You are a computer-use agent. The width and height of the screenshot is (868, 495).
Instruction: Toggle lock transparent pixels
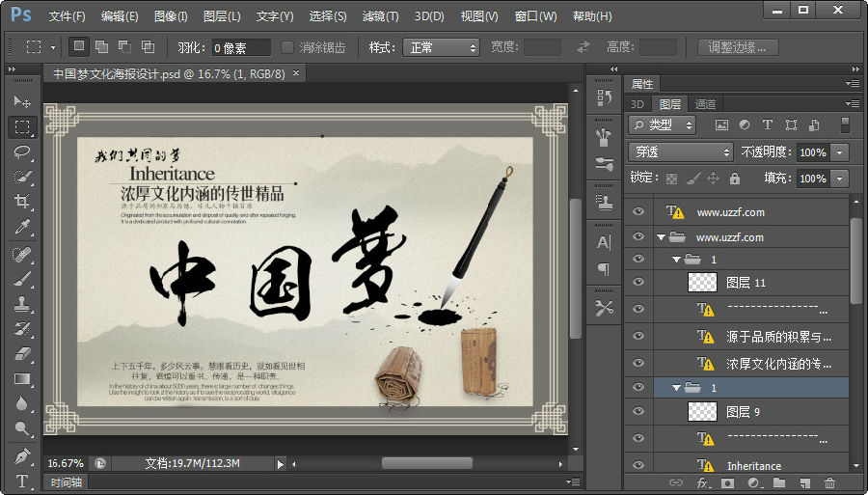(x=671, y=179)
